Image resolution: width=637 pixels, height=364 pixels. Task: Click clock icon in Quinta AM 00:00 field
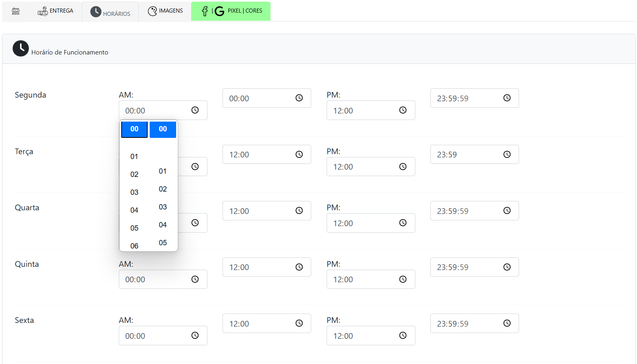(195, 279)
